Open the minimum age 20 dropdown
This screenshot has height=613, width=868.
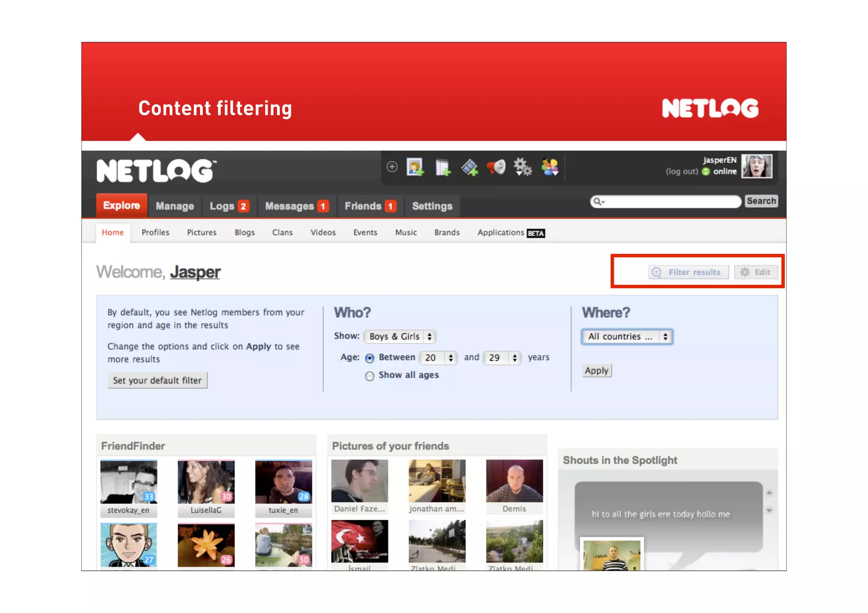(x=438, y=358)
